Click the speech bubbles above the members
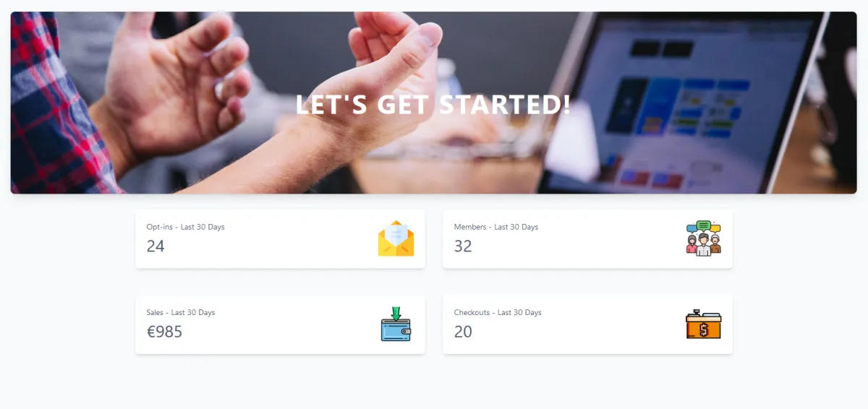The image size is (868, 409). 704,227
